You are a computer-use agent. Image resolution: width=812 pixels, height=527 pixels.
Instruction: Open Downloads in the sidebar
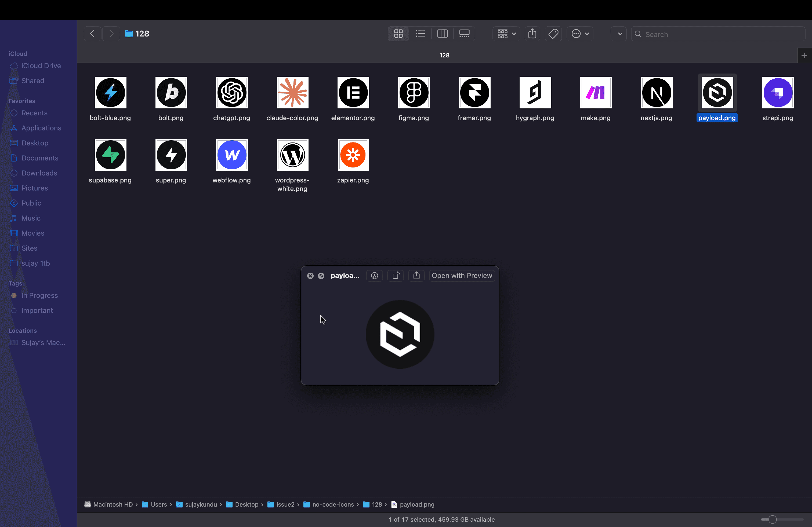pyautogui.click(x=39, y=173)
